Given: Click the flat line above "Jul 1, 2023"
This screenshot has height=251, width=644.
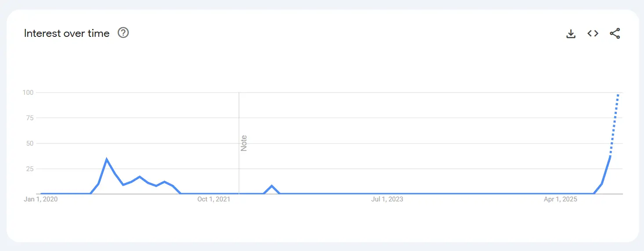Looking at the screenshot, I should [387, 194].
